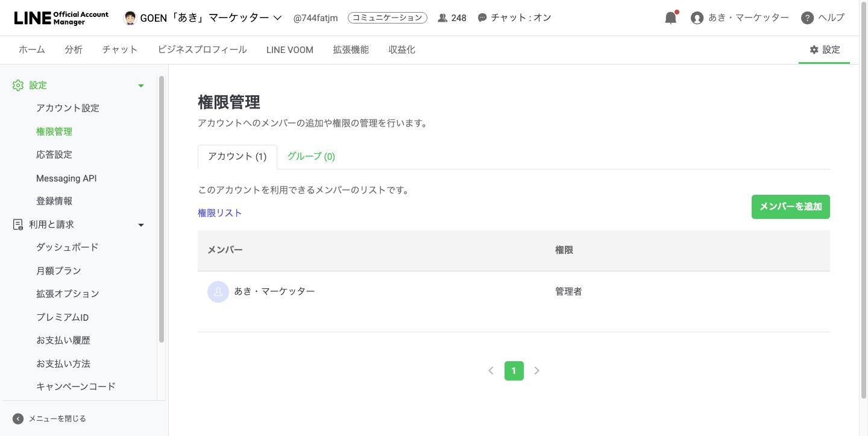This screenshot has height=436, width=868.
Task: Click the メンバーを追加 button
Action: tap(791, 207)
